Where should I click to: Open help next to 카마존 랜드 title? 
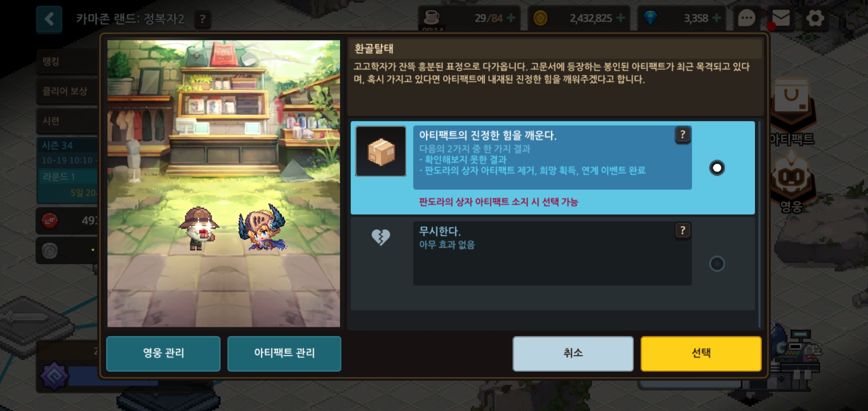[x=203, y=19]
